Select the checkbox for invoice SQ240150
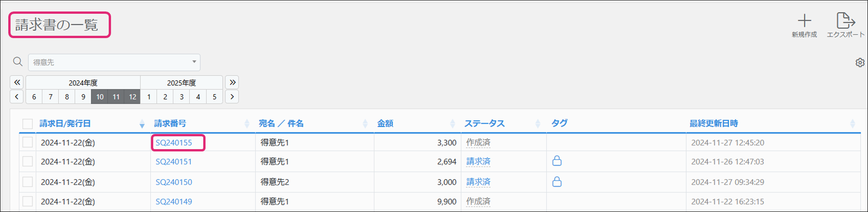Image resolution: width=868 pixels, height=212 pixels. coord(28,182)
